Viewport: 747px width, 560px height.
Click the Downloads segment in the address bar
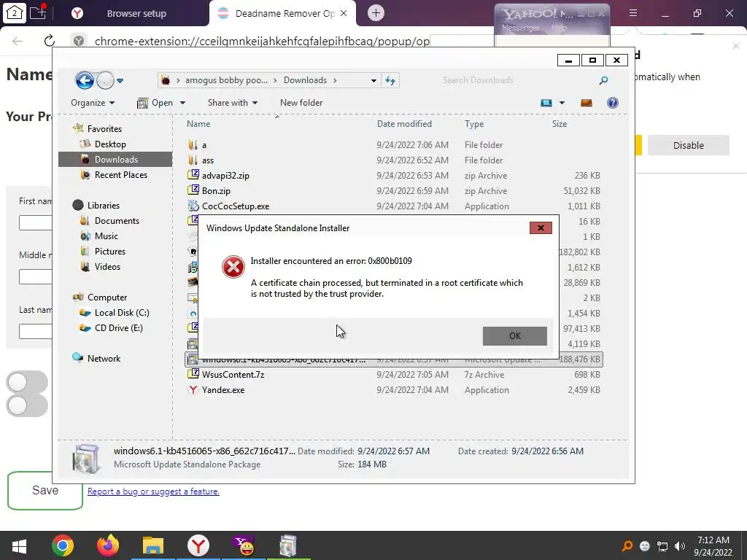pyautogui.click(x=305, y=80)
